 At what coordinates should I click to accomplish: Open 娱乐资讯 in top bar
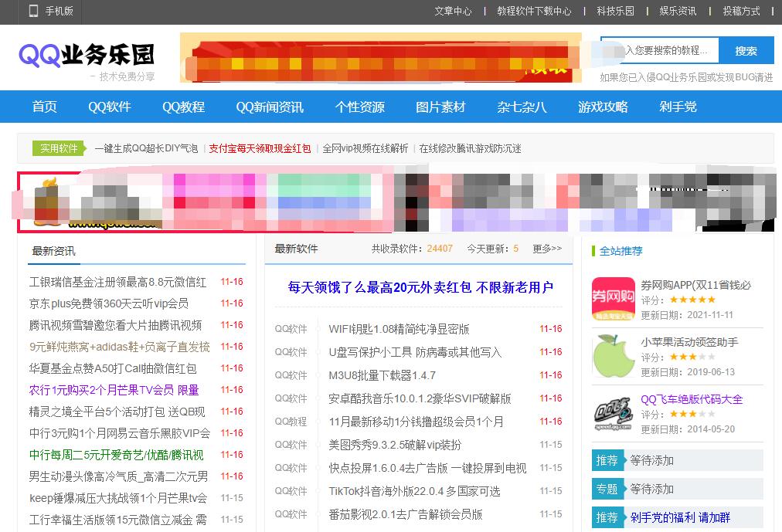[x=678, y=11]
